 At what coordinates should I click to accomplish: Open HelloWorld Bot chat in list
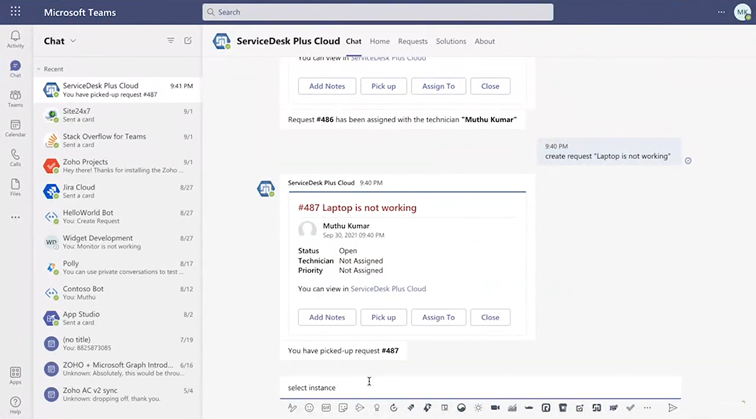tap(118, 217)
